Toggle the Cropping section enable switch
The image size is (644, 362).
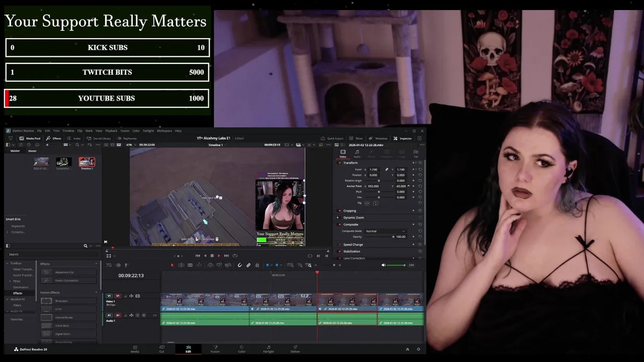point(340,211)
